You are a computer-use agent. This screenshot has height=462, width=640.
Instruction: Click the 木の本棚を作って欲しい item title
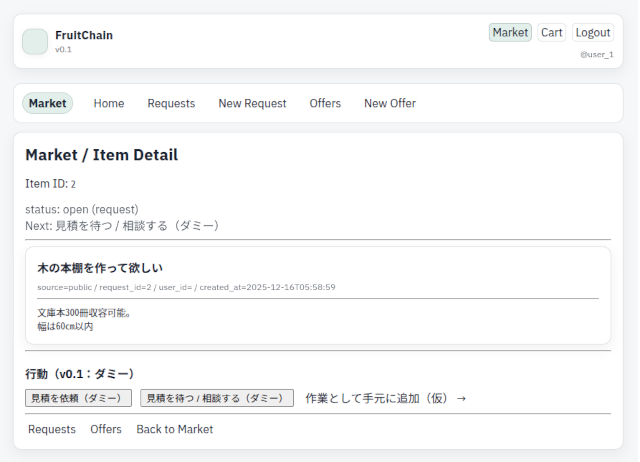pyautogui.click(x=100, y=268)
